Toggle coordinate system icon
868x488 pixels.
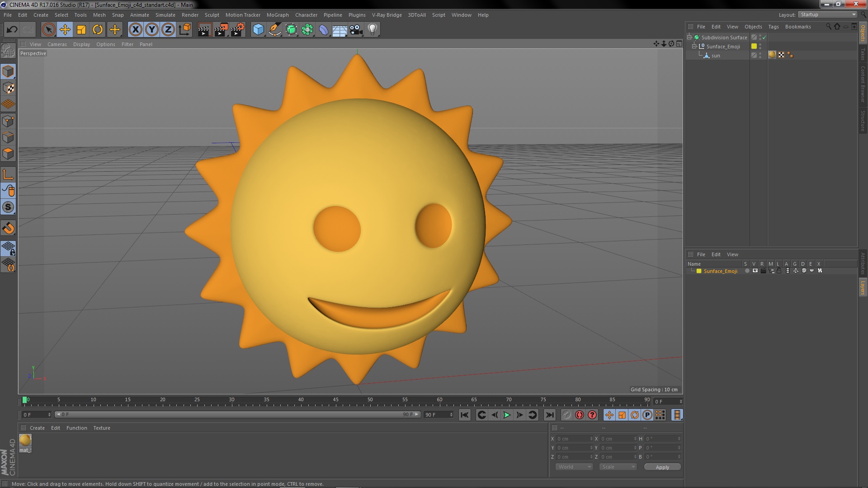185,30
